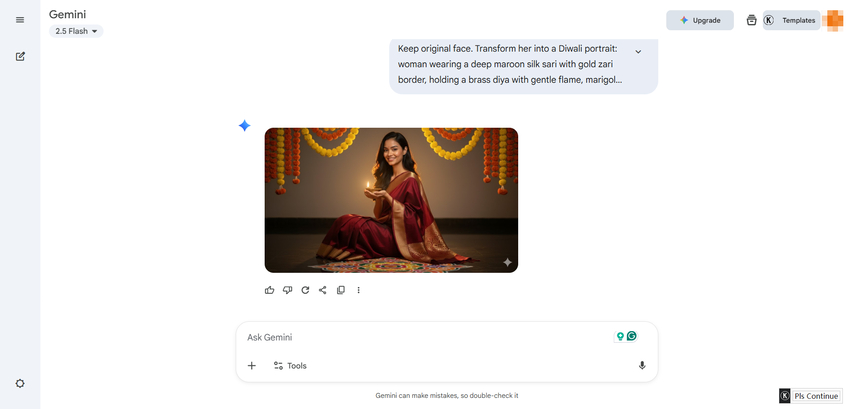Expand the prompt text chevron
This screenshot has height=409, width=854.
(638, 52)
